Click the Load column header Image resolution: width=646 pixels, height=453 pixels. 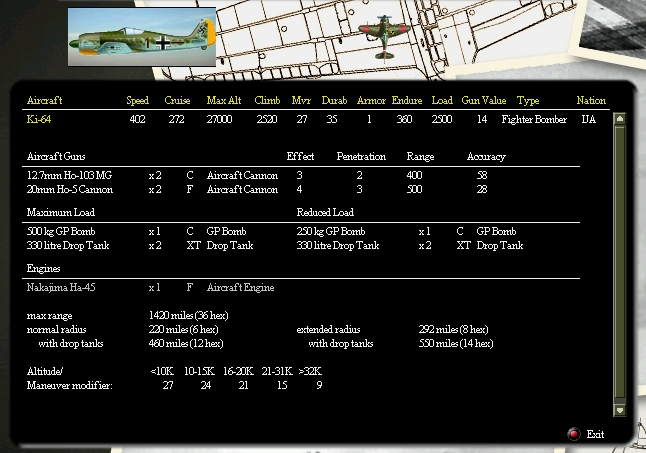tap(442, 100)
